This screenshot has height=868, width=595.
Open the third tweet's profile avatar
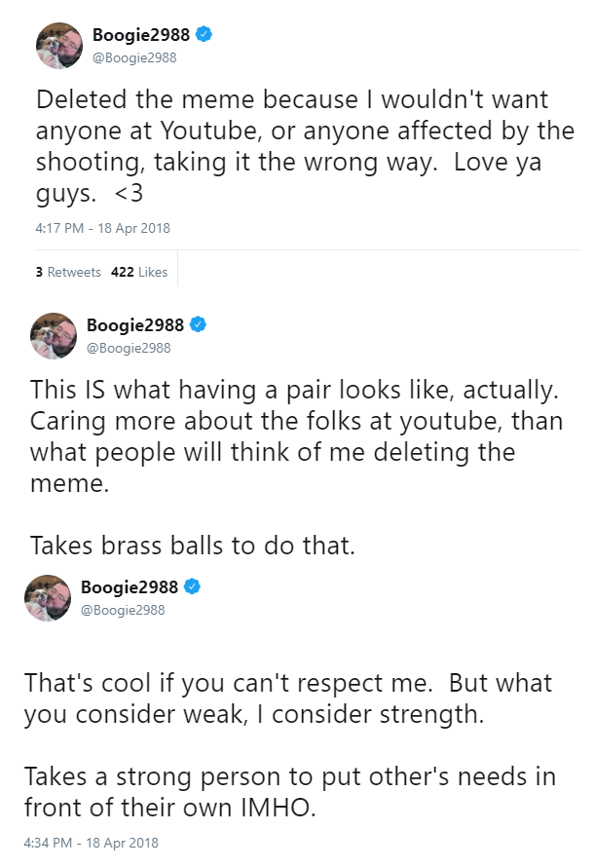point(48,598)
